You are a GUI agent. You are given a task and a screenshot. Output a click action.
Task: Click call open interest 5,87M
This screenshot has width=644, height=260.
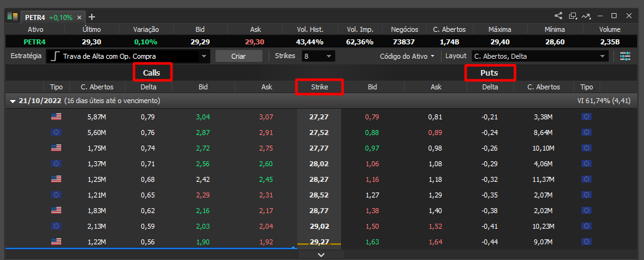tap(97, 117)
